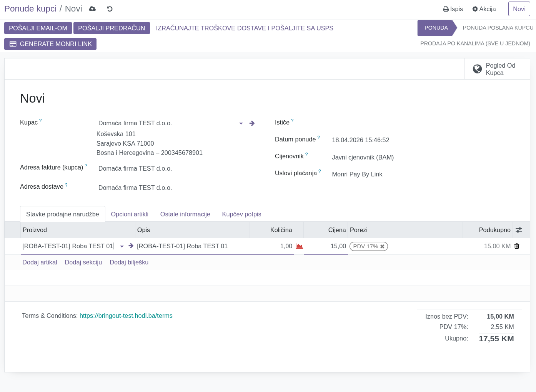Open column settings adjust icon

click(519, 230)
